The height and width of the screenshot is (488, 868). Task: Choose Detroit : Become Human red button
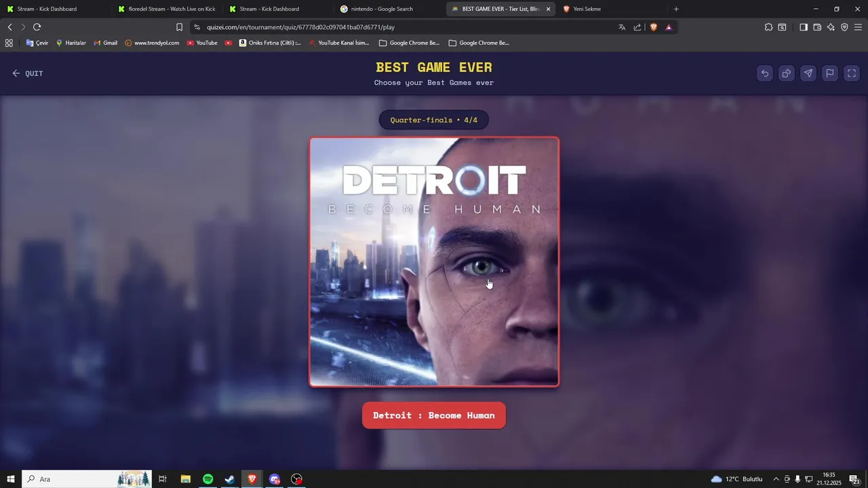click(x=434, y=415)
